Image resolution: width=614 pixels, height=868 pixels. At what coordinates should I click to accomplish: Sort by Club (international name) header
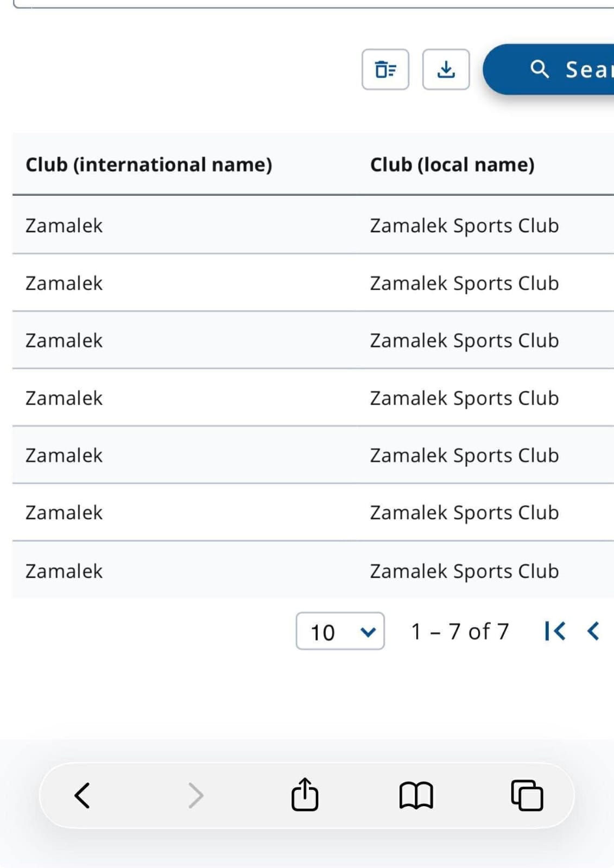pos(149,164)
